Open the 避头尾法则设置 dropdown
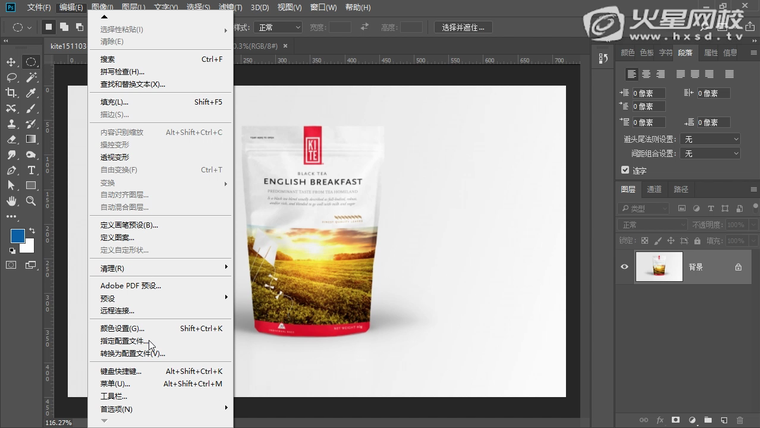Image resolution: width=760 pixels, height=428 pixels. 710,139
